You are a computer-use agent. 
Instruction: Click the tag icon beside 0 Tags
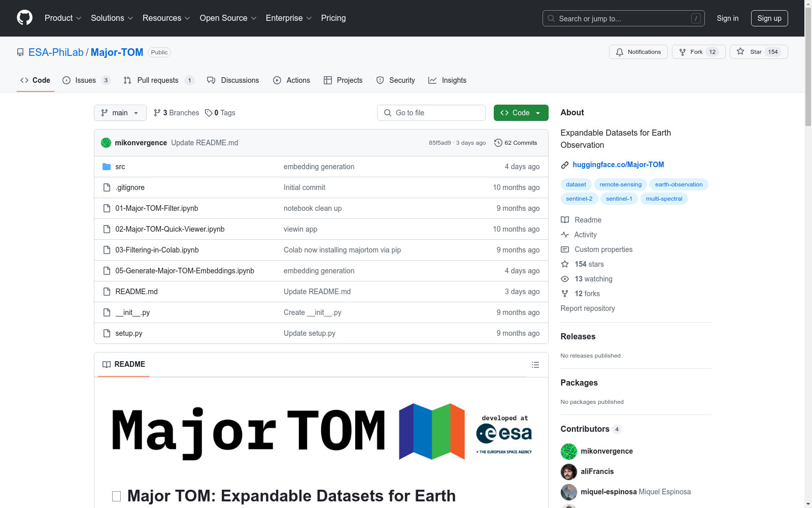pos(209,113)
